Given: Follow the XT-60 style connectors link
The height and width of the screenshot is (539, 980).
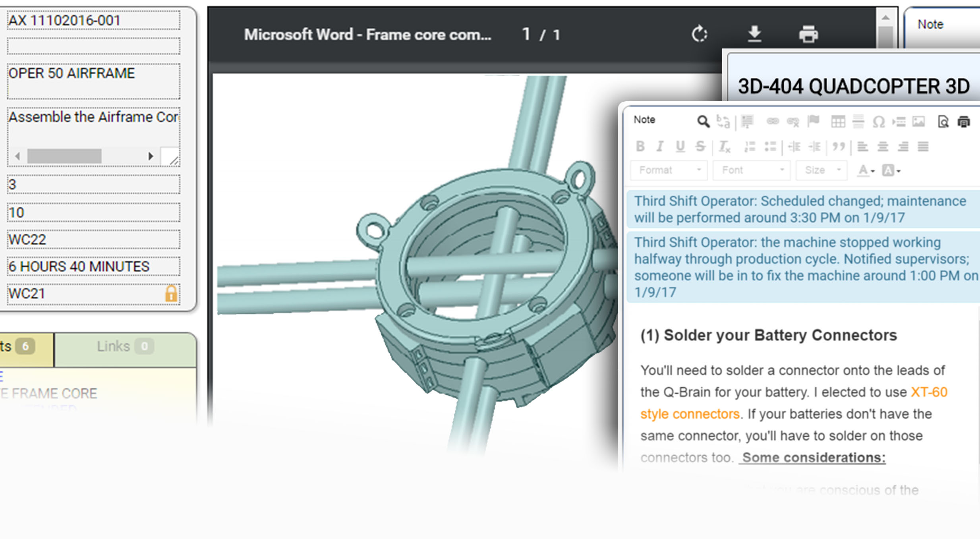Looking at the screenshot, I should tap(928, 392).
